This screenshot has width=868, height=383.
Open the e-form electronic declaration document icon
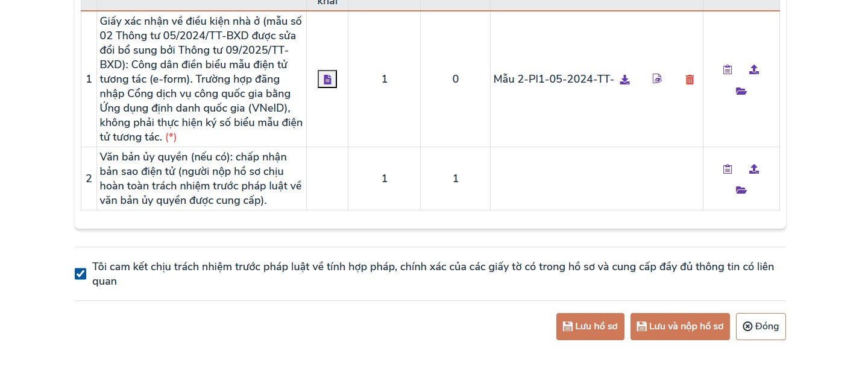(x=327, y=78)
